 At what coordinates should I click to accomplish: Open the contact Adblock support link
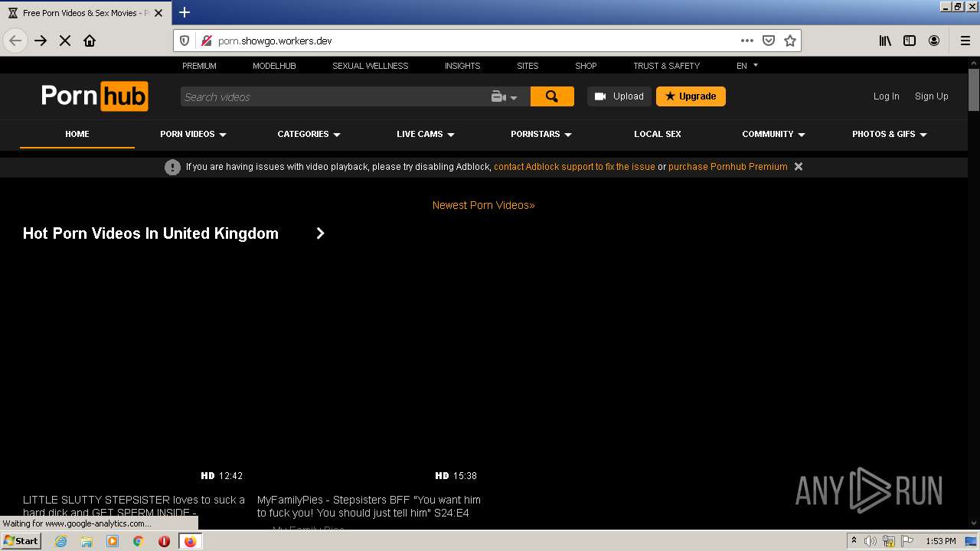(574, 167)
